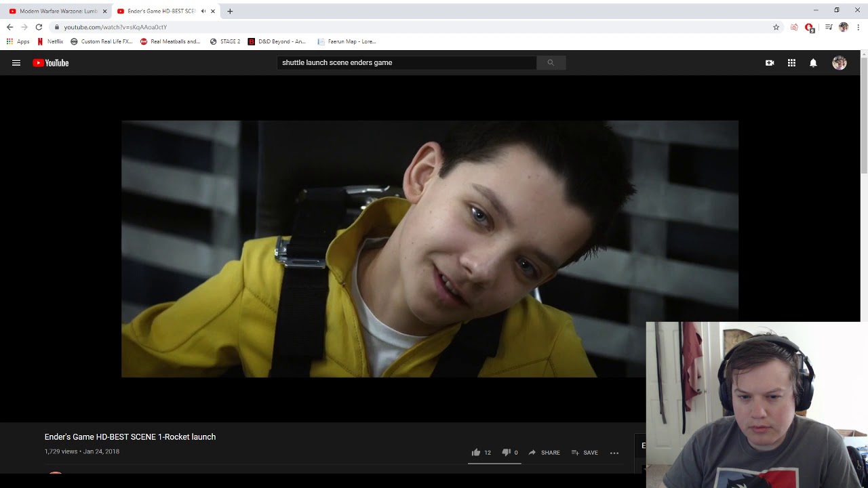
Task: Open the D&D Beyond bookmark
Action: pyautogui.click(x=277, y=41)
